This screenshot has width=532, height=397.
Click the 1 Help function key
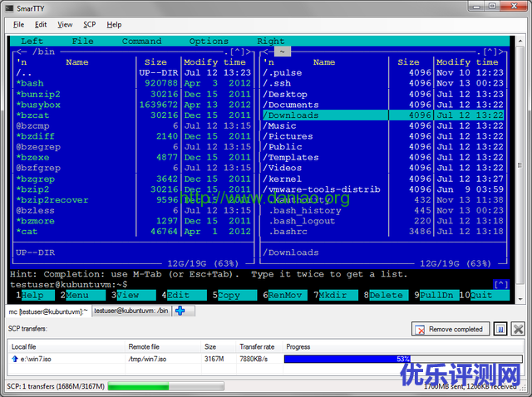[x=35, y=296]
